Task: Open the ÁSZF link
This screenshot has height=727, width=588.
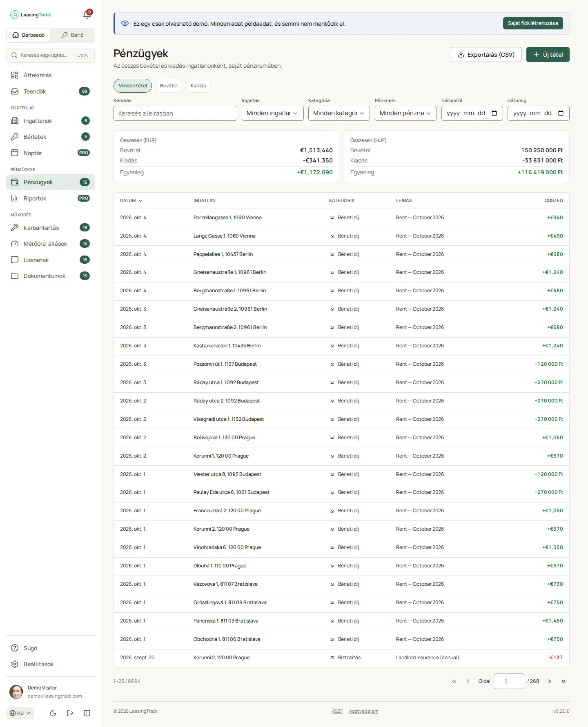Action: coord(337,711)
